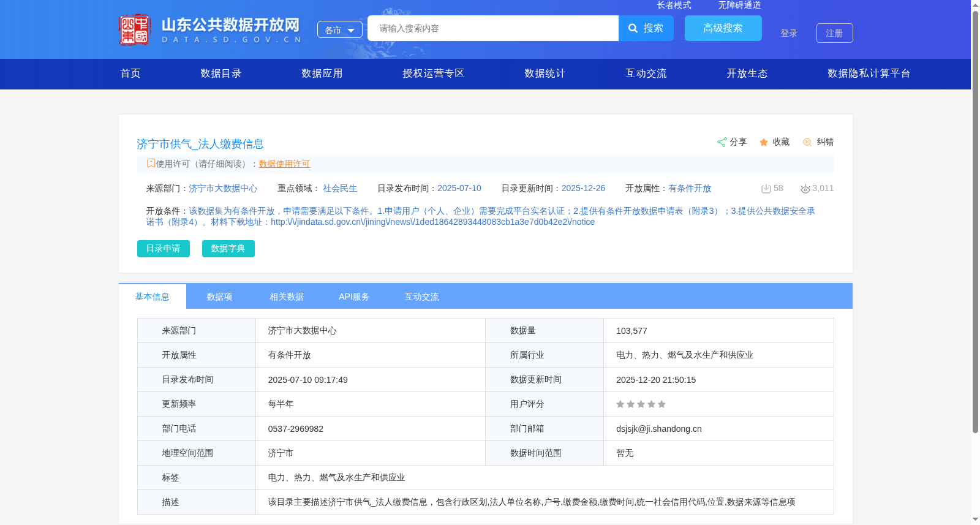Click the 登录 login link
This screenshot has height=525, width=980.
(789, 33)
